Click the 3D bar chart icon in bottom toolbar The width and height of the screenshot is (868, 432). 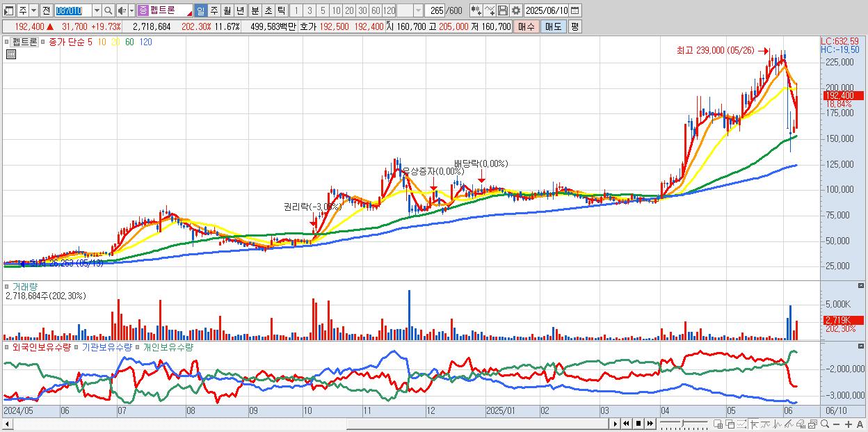pos(801,424)
